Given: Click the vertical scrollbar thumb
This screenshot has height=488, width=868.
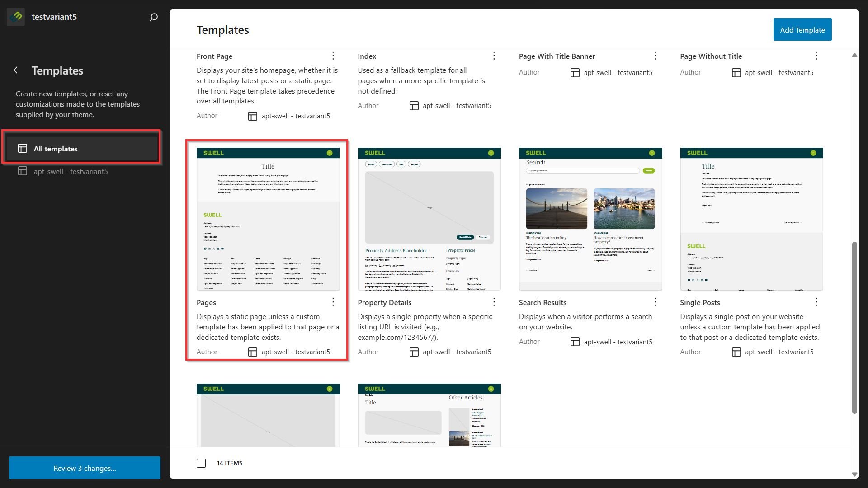Looking at the screenshot, I should [x=854, y=328].
